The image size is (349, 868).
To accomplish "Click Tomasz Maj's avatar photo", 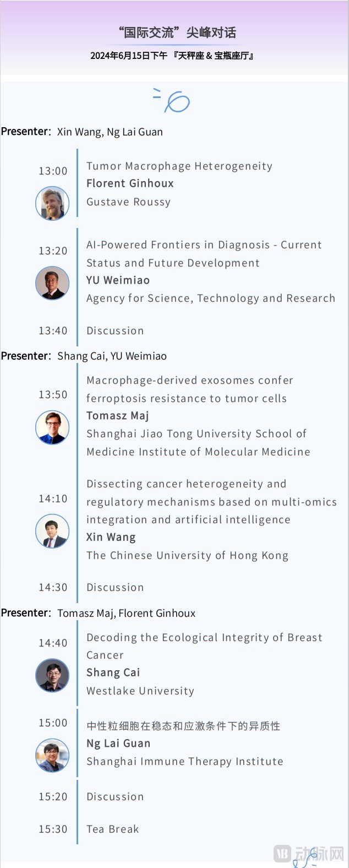I will click(x=52, y=427).
